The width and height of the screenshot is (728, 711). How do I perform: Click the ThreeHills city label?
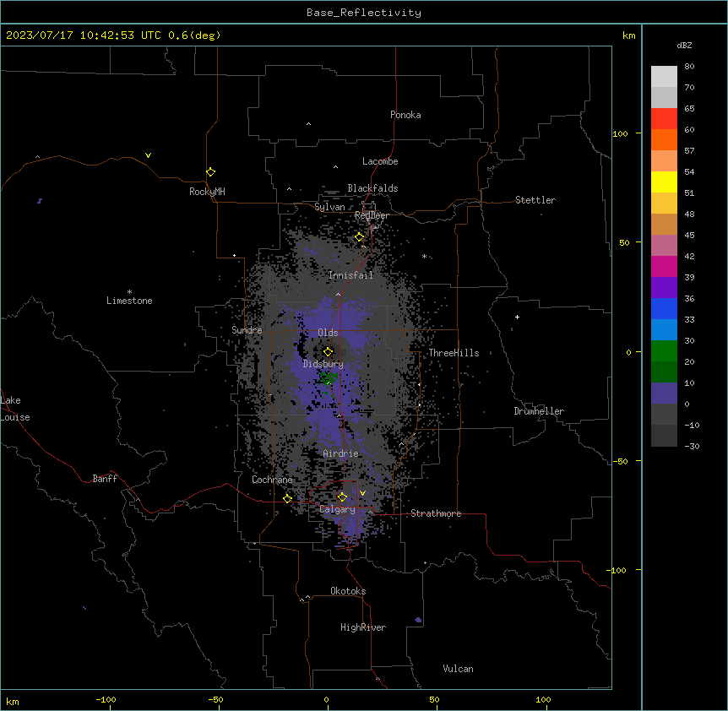454,353
